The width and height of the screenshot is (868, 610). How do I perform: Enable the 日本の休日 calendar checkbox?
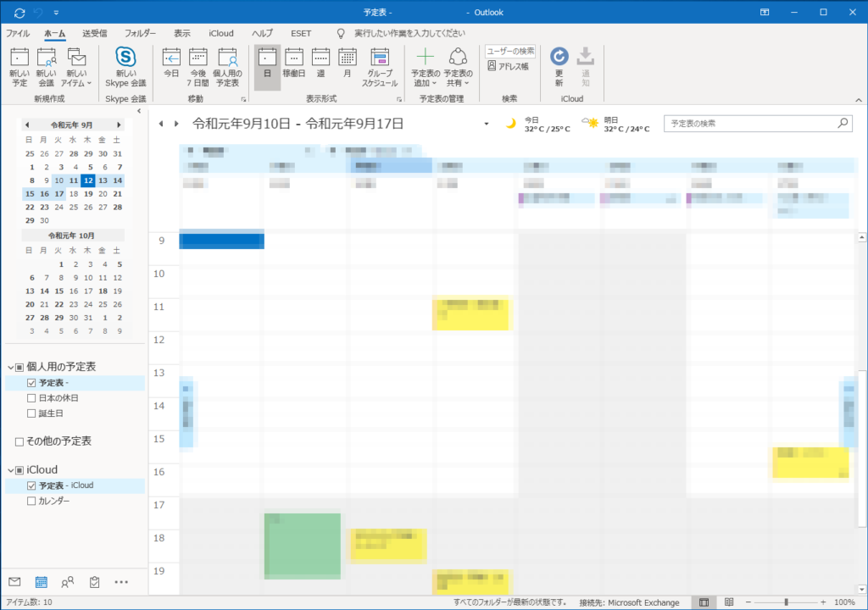tap(31, 398)
